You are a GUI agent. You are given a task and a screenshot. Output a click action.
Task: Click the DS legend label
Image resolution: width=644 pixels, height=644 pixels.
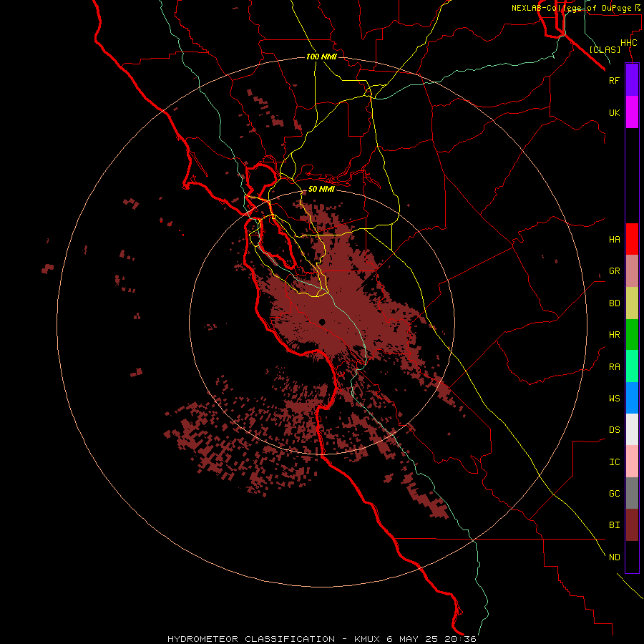pyautogui.click(x=614, y=430)
